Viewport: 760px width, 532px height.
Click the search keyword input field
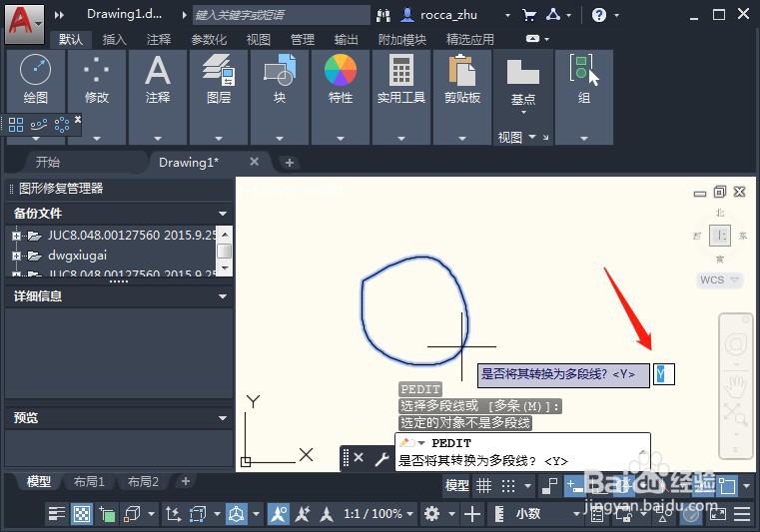tap(281, 15)
